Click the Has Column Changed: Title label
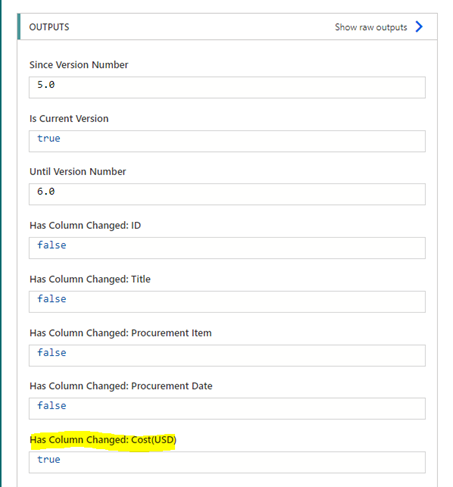 point(90,279)
